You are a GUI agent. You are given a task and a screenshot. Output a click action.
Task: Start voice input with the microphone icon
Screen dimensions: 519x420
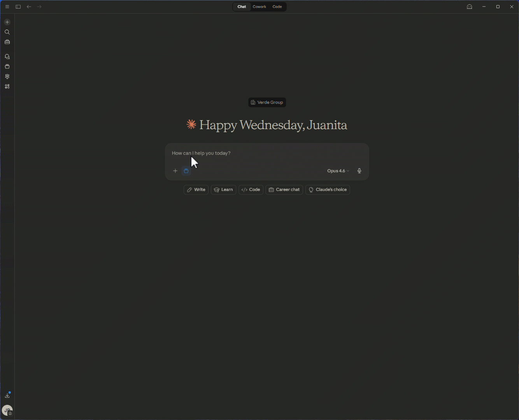coord(359,171)
